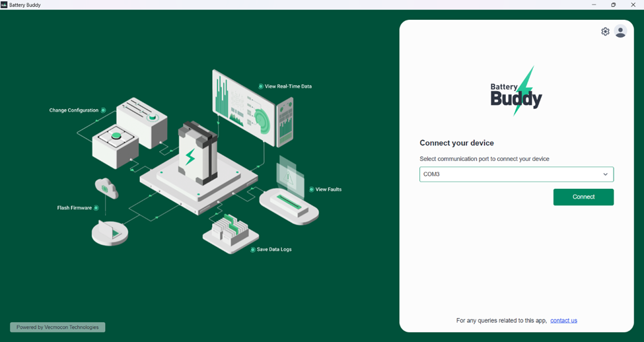
Task: Select the View Faults label
Action: click(x=328, y=189)
